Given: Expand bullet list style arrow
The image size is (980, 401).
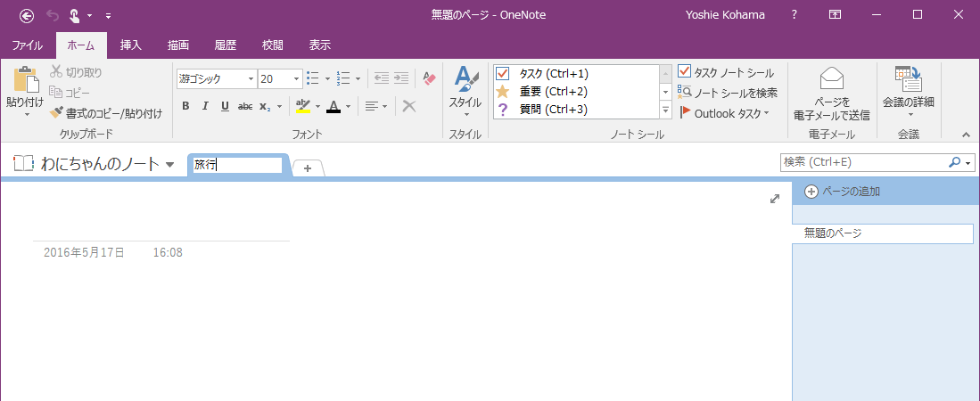Looking at the screenshot, I should point(327,78).
